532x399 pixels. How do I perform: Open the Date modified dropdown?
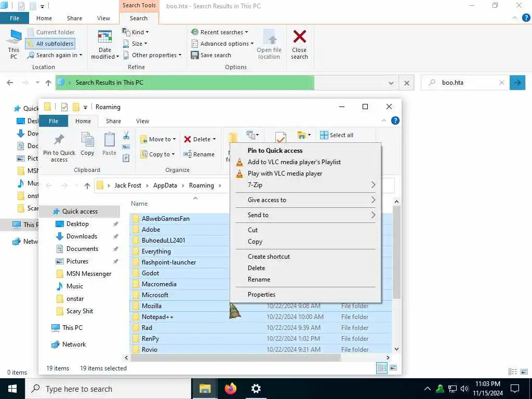click(105, 45)
